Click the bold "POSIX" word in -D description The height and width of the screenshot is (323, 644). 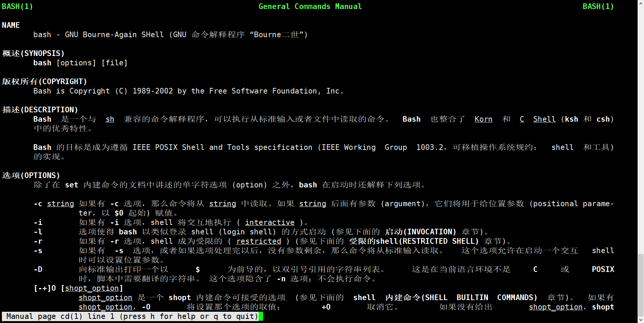click(603, 269)
